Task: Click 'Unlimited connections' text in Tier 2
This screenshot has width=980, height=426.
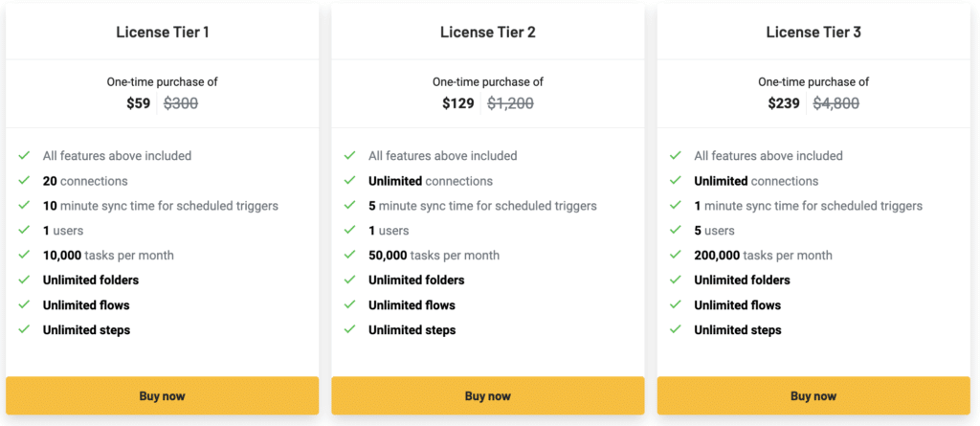Action: 431,181
